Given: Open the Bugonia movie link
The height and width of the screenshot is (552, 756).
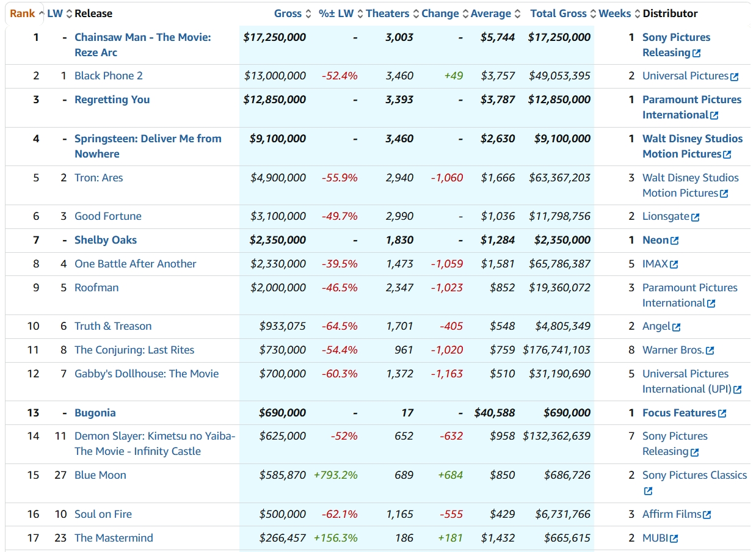Looking at the screenshot, I should (95, 413).
